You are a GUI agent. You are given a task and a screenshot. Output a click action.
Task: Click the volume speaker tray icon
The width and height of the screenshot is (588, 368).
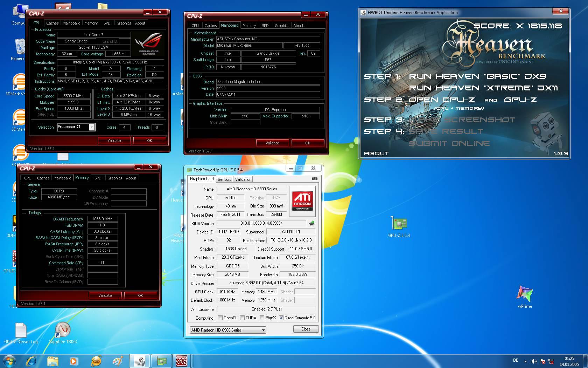pyautogui.click(x=534, y=361)
